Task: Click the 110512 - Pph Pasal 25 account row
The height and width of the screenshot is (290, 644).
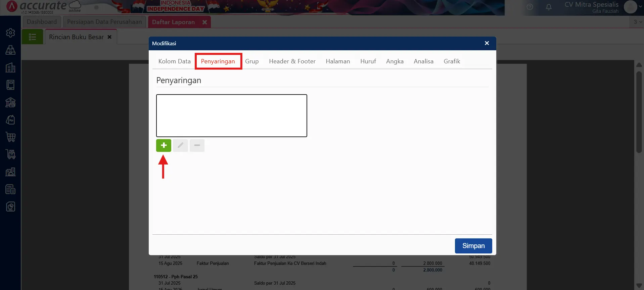Action: (176, 277)
